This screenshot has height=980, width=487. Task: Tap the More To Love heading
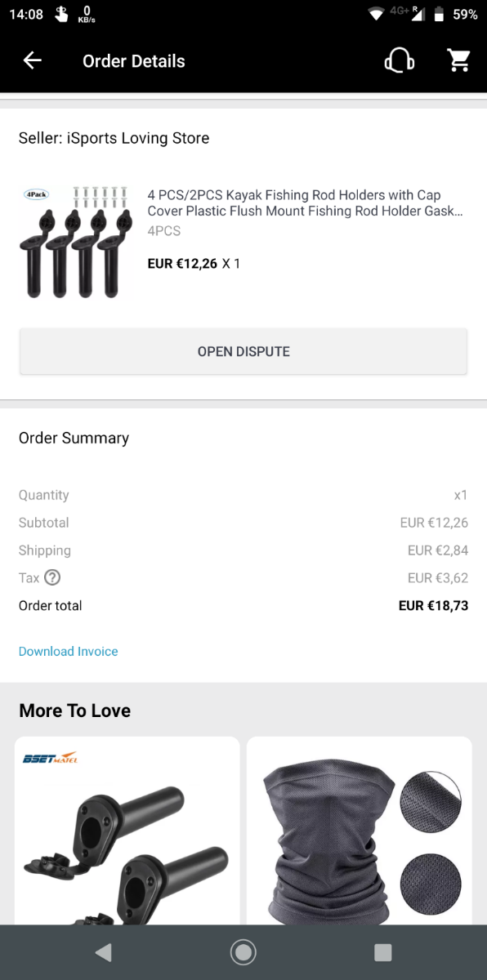click(x=75, y=710)
